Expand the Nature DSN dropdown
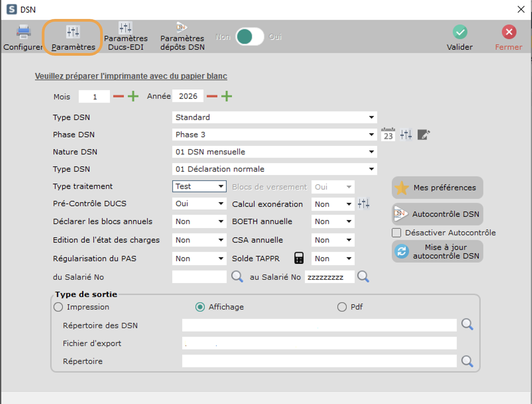Screen dimensions: 532x404 [x=371, y=152]
